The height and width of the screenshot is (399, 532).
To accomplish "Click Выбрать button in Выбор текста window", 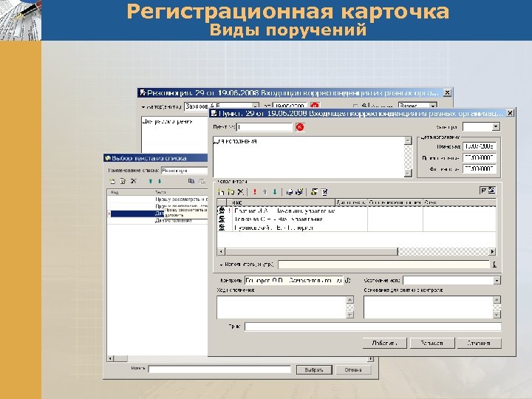I will 314,370.
